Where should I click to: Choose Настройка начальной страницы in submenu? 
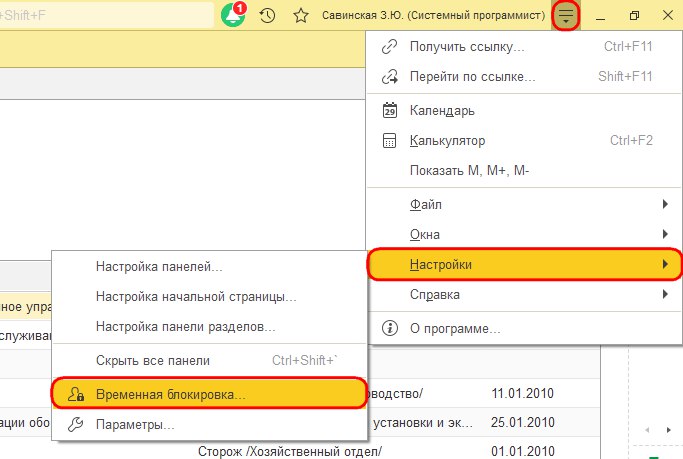click(x=209, y=297)
